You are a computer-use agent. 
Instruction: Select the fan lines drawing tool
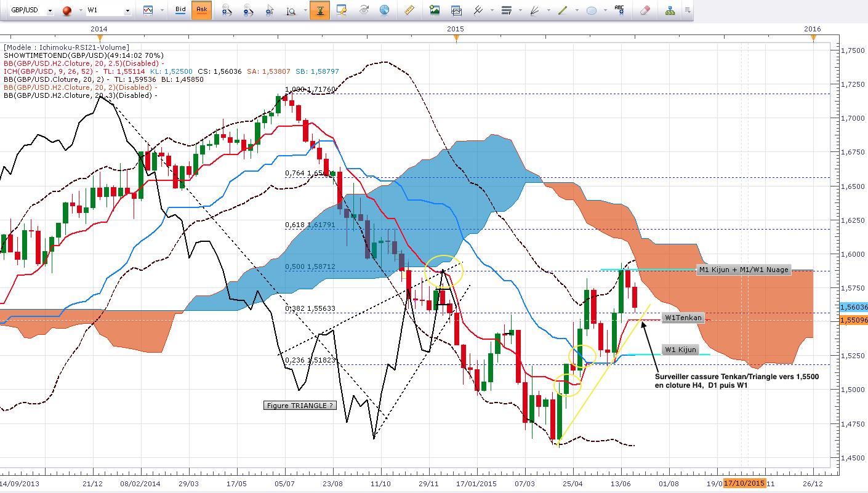pyautogui.click(x=536, y=10)
